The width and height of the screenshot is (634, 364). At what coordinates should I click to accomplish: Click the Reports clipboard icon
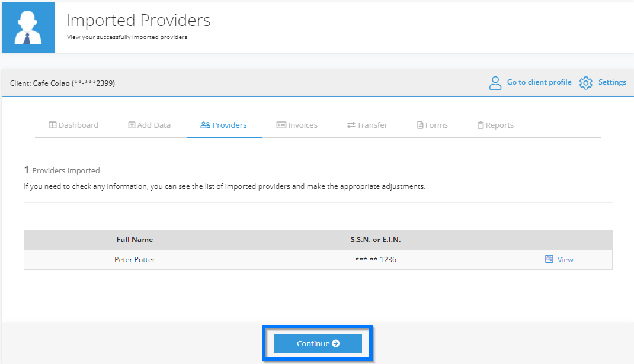481,125
